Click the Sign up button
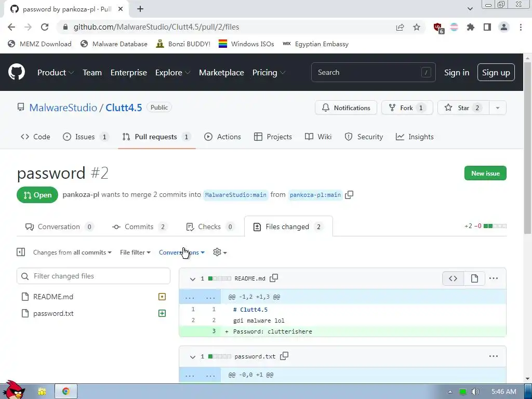Screen dimensions: 532x399 [496, 72]
